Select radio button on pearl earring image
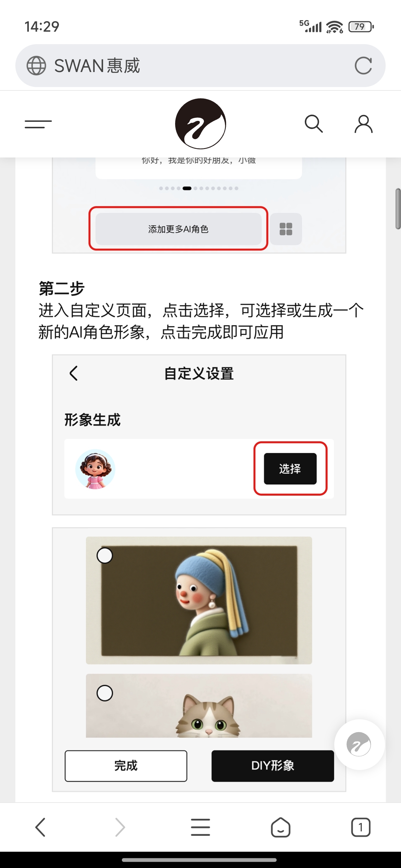This screenshot has width=401, height=868. click(x=105, y=555)
